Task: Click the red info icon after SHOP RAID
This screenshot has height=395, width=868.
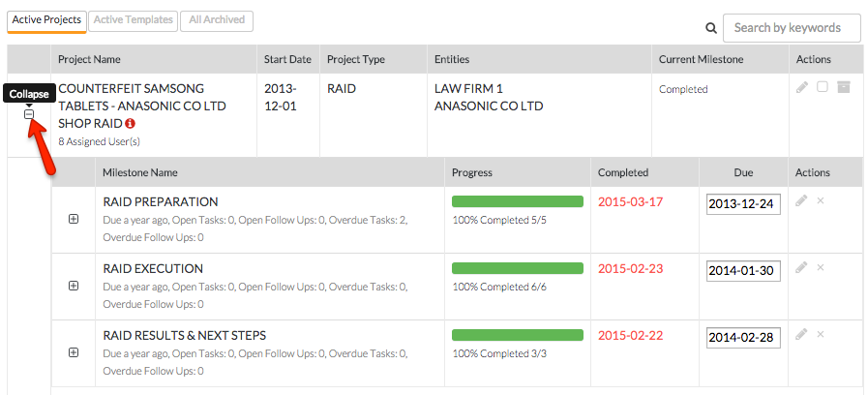Action: [131, 124]
